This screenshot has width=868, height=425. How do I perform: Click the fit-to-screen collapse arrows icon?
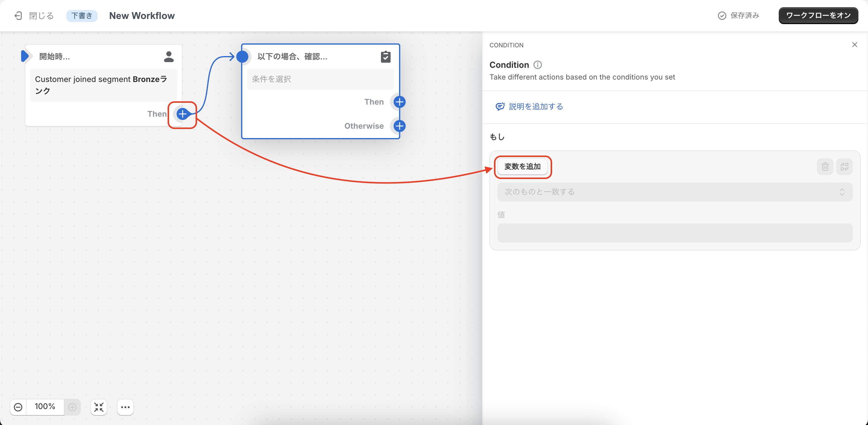[x=99, y=407]
